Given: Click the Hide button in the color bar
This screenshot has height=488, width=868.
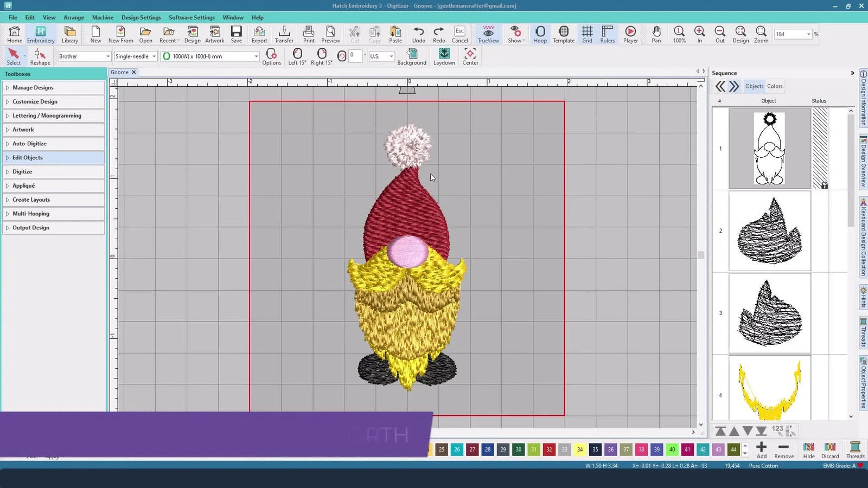Looking at the screenshot, I should (808, 450).
